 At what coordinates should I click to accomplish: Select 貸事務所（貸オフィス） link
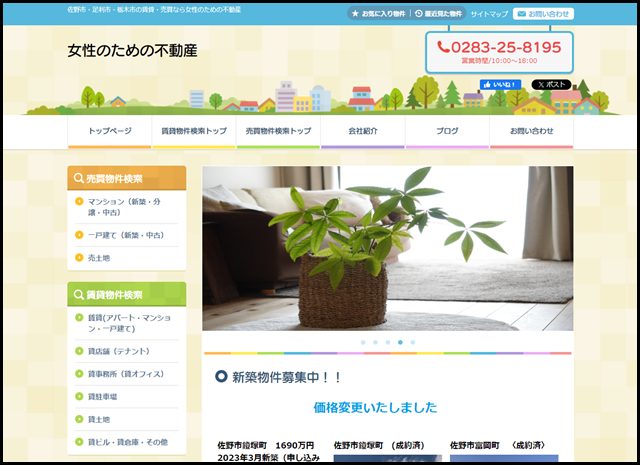coord(126,374)
